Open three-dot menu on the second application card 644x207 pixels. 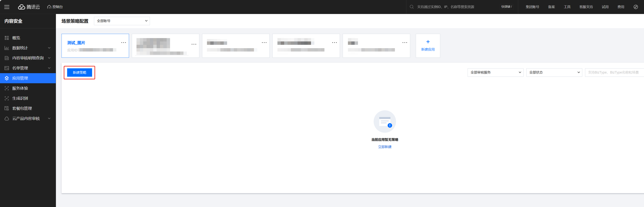point(194,44)
